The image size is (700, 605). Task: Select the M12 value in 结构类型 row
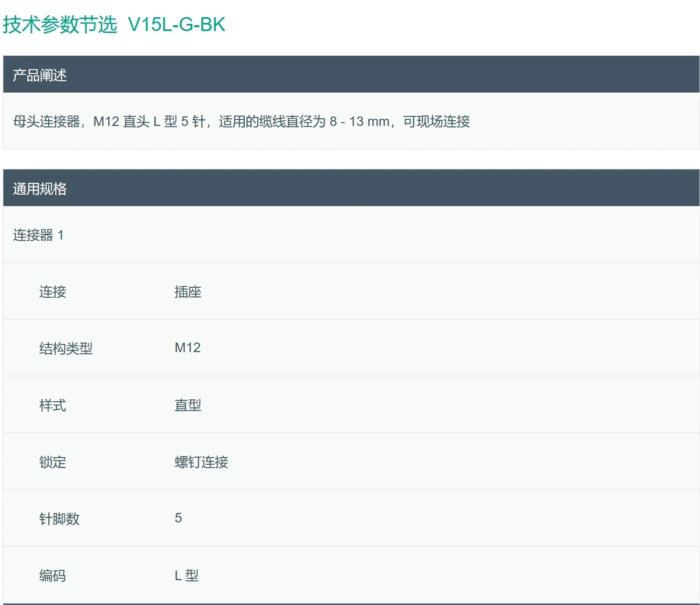point(188,348)
